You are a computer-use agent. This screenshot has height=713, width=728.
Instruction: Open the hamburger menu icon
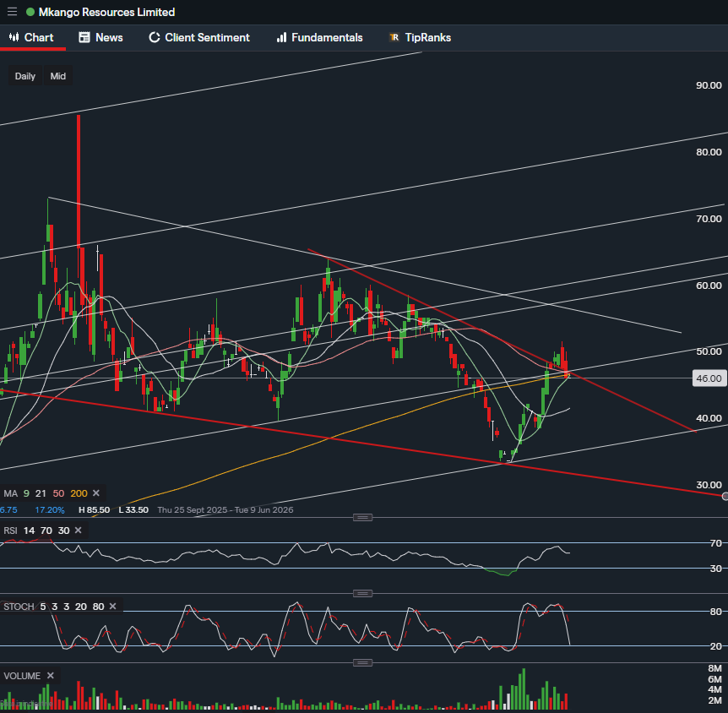pyautogui.click(x=12, y=12)
